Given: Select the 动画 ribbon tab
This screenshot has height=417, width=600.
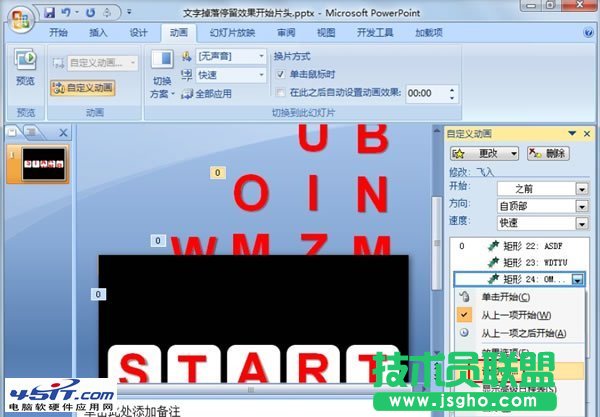Looking at the screenshot, I should pos(179,33).
